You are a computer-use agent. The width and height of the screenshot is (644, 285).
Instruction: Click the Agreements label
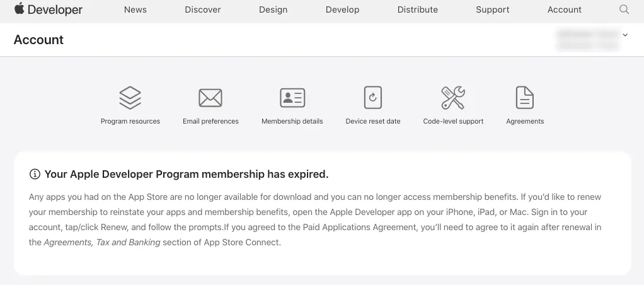(x=525, y=121)
